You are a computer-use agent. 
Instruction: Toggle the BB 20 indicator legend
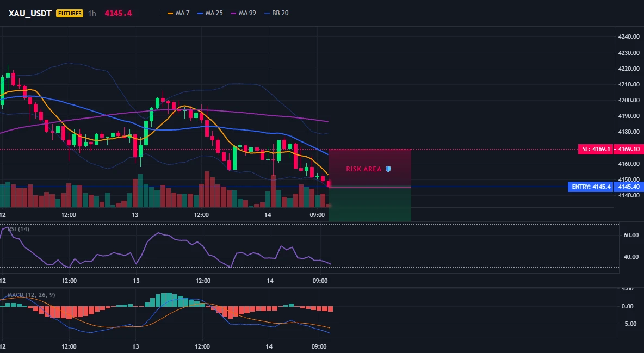tap(276, 13)
